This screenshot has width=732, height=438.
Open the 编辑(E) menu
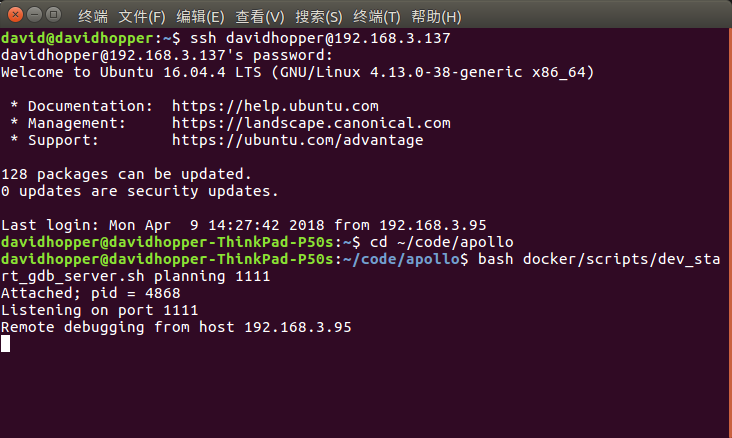[200, 17]
